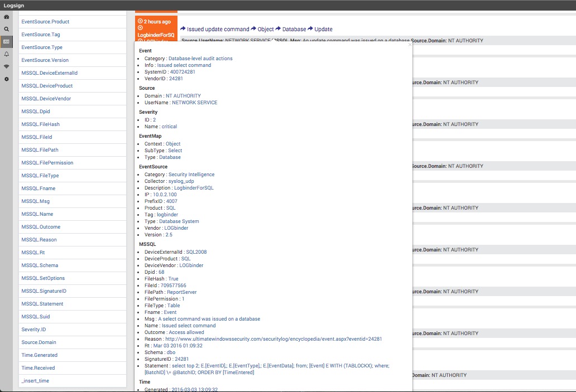Viewport: 576px width, 392px height.
Task: Select the EventSource.Version field
Action: (x=73, y=60)
